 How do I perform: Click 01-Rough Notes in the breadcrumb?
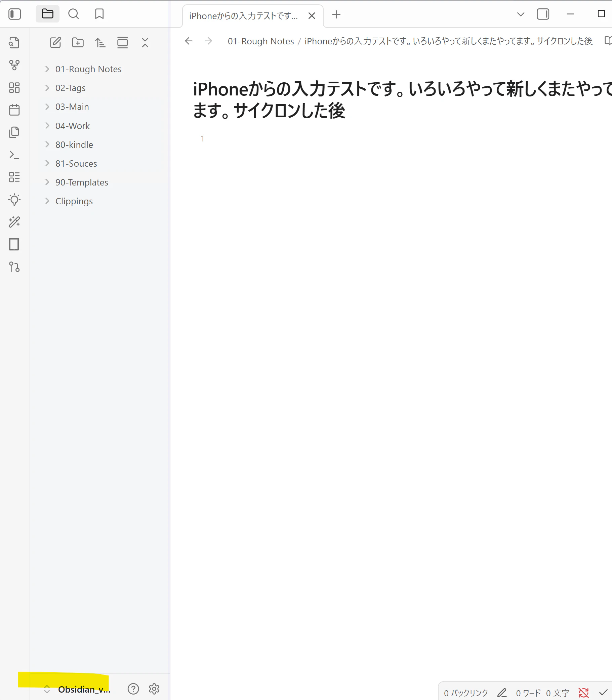pyautogui.click(x=261, y=41)
